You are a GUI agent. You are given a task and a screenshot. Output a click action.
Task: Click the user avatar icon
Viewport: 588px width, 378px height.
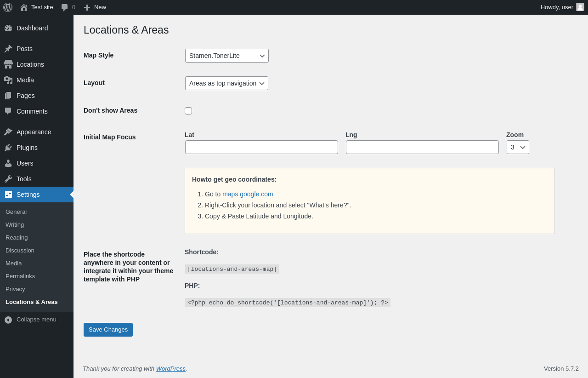580,7
